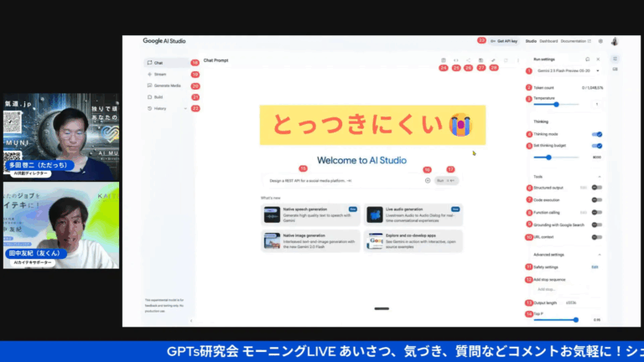Open the Native speech generation card

[310, 215]
